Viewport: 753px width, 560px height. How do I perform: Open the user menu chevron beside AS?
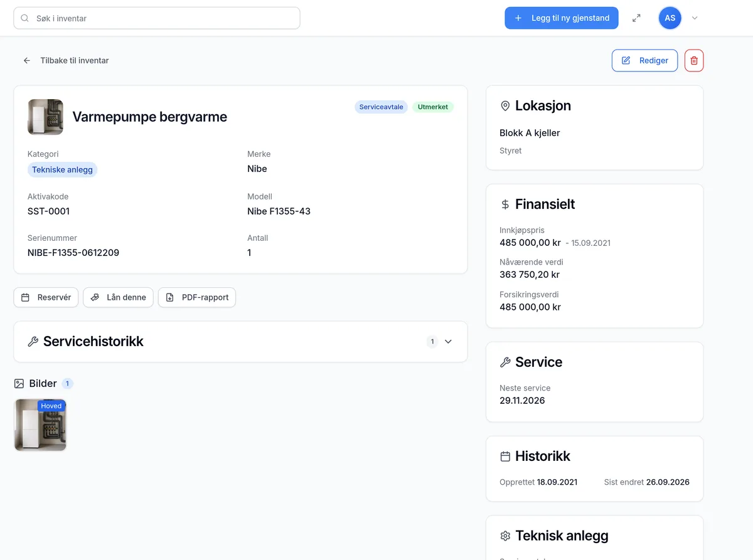(x=695, y=18)
